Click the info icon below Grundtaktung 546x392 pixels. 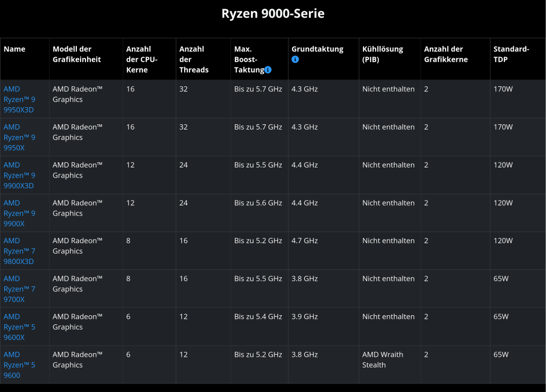pyautogui.click(x=295, y=59)
